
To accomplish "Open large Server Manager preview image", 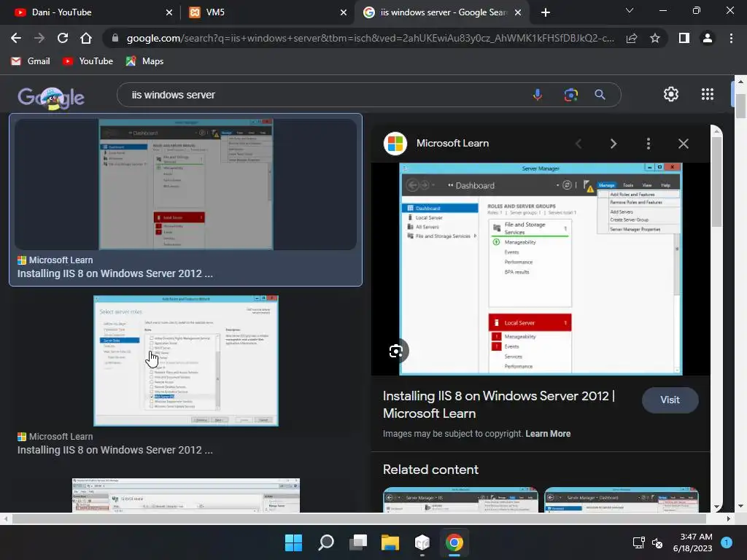I will tap(541, 269).
